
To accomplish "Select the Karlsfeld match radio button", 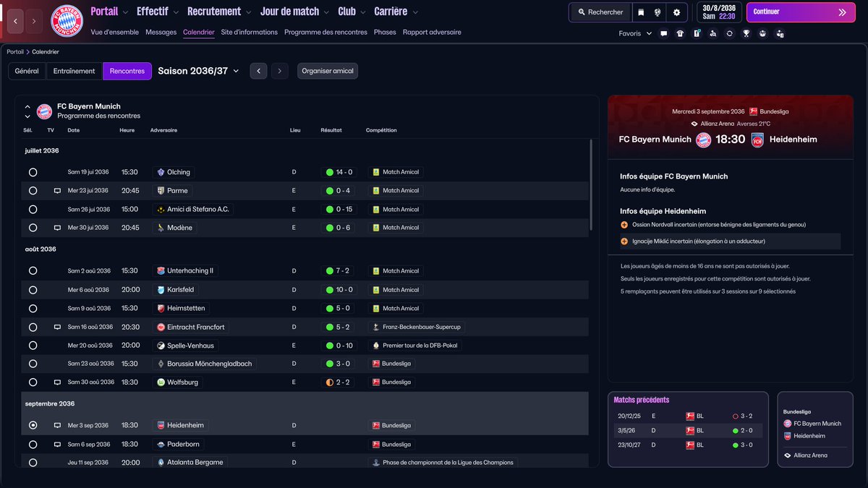I will 33,290.
